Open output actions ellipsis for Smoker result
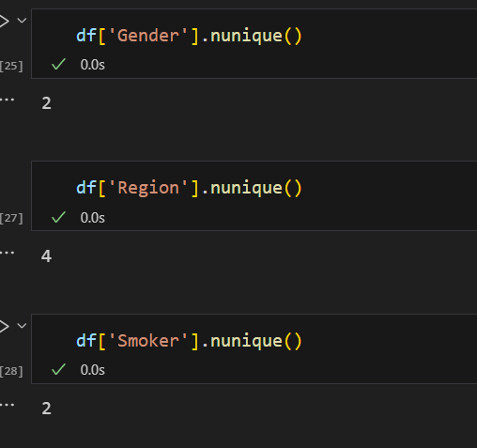This screenshot has height=448, width=477. pos(7,405)
